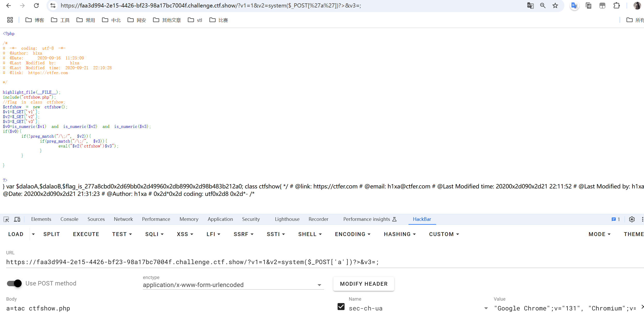Switch to the Lighthouse tab
The image size is (644, 313).
(287, 219)
